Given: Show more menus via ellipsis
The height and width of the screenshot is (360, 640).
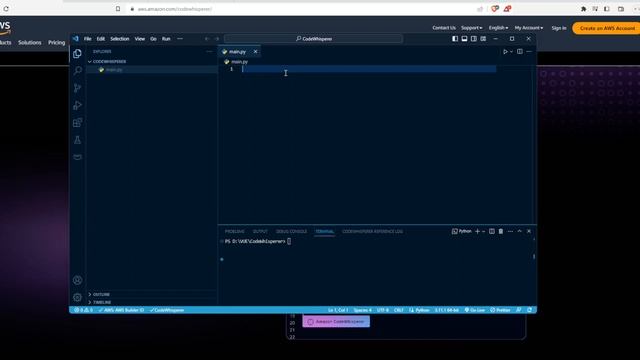Looking at the screenshot, I should tap(180, 39).
